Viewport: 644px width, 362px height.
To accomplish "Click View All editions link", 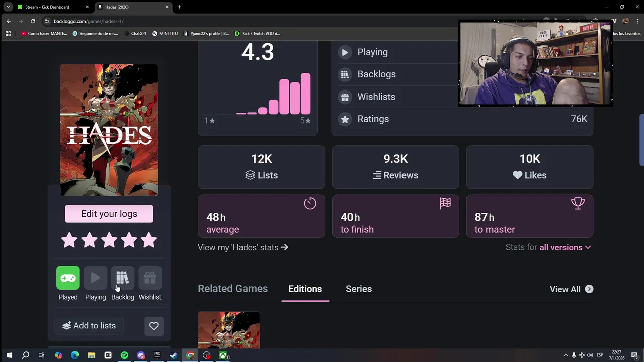I will (572, 289).
